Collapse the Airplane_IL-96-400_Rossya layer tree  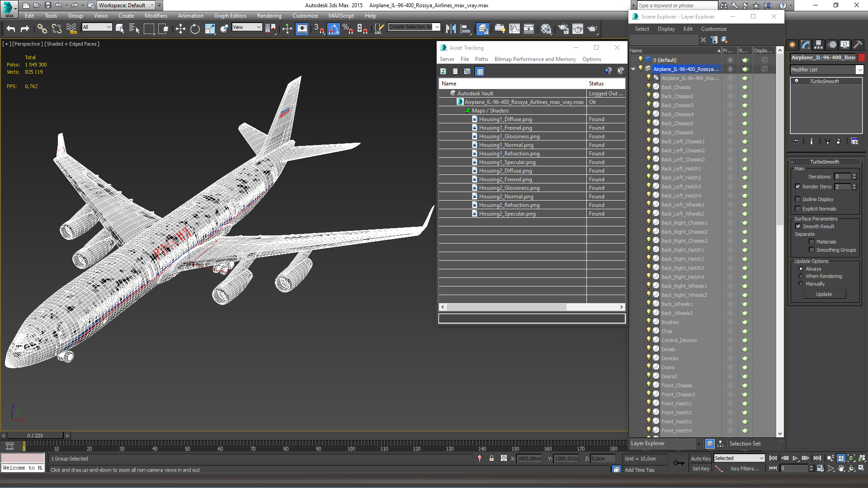coord(633,69)
